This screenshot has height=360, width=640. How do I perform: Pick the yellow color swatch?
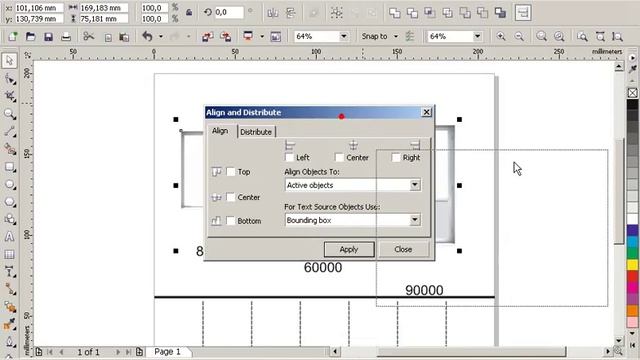coord(633,264)
